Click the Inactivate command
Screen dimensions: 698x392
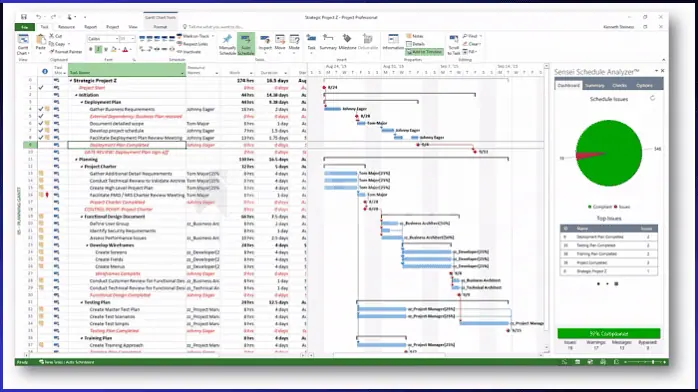tap(189, 52)
